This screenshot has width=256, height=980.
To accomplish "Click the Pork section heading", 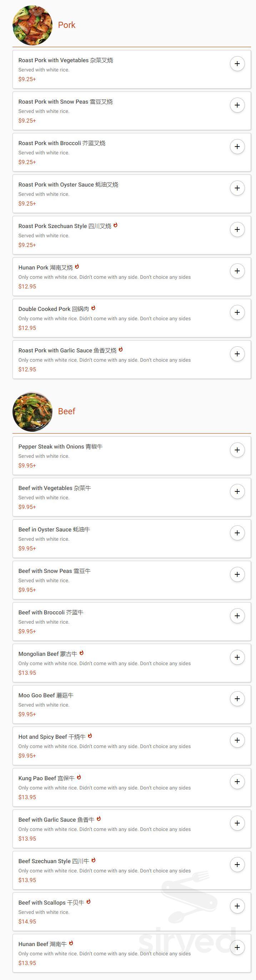I will pos(66,25).
